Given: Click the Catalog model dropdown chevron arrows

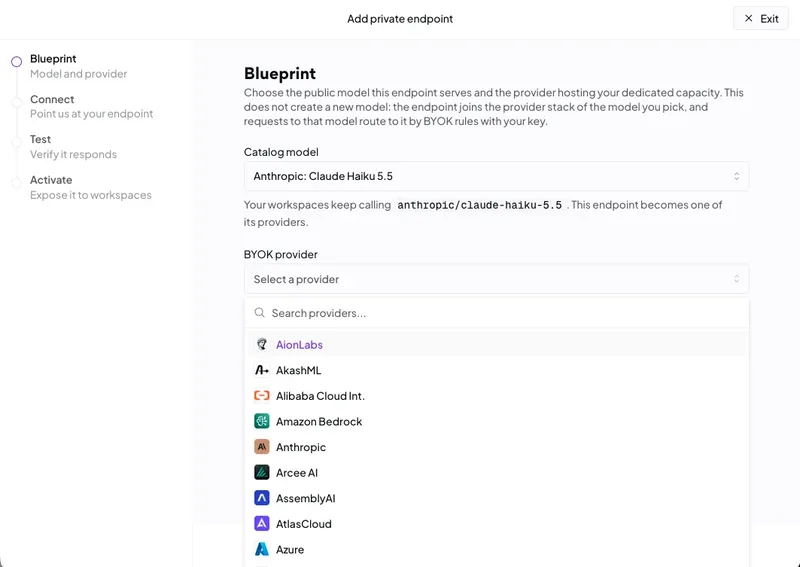Looking at the screenshot, I should pyautogui.click(x=736, y=176).
